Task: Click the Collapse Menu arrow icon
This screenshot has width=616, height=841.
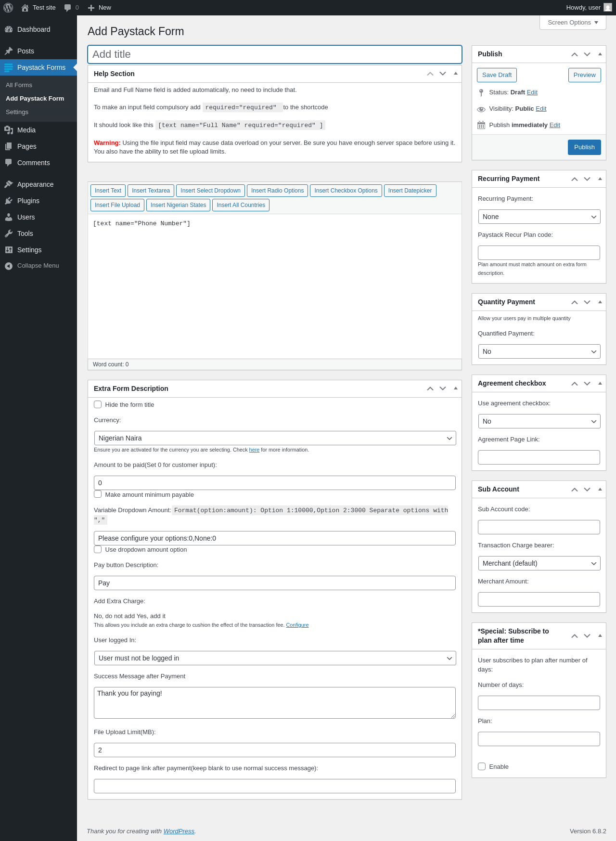Action: 9,266
